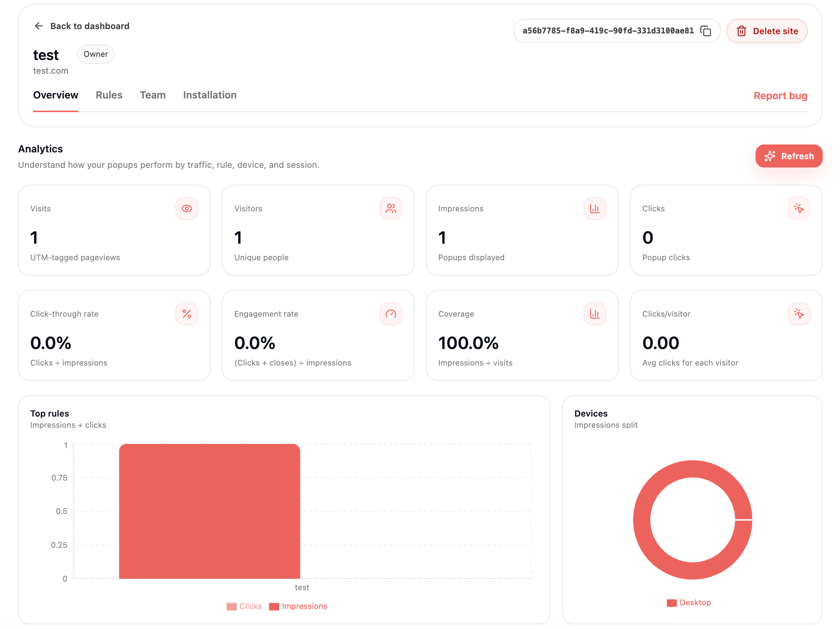
Task: Click the people icon on the Visitors card
Action: point(391,208)
